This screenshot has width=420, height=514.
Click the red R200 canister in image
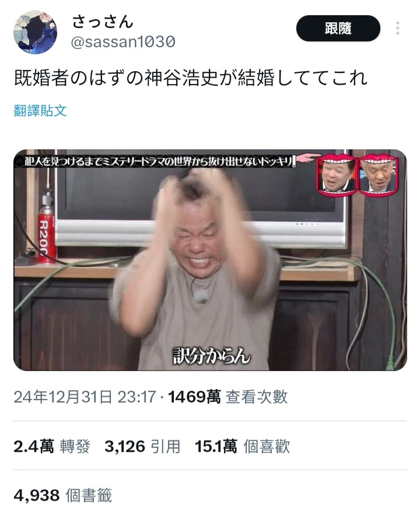tap(47, 234)
